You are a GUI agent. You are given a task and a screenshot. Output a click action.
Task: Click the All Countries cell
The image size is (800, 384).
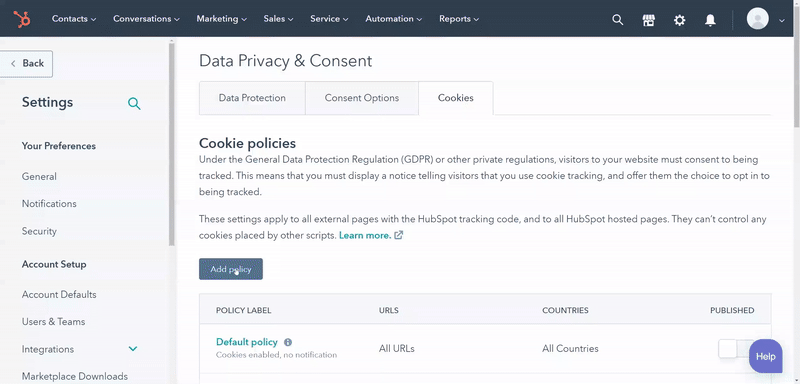(x=570, y=349)
